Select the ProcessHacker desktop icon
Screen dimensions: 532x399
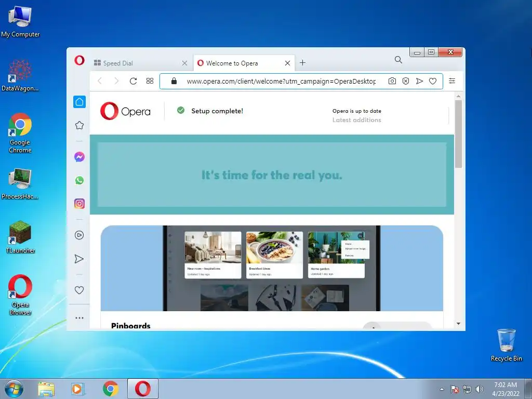20,183
